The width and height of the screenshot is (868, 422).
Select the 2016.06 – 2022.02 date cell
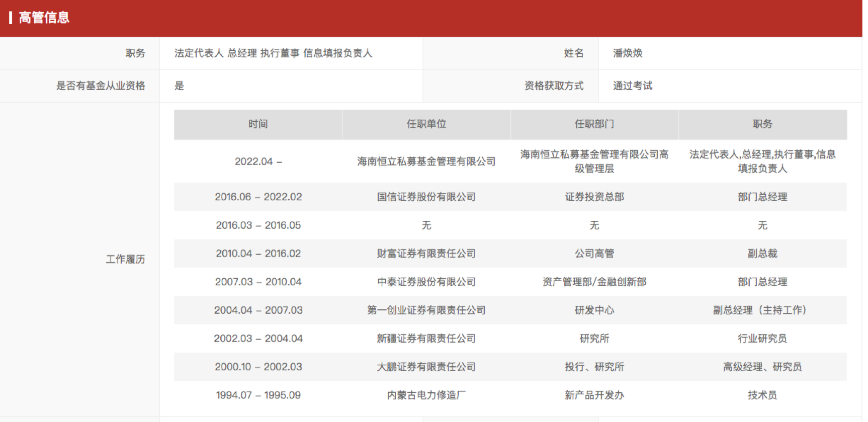pos(258,197)
